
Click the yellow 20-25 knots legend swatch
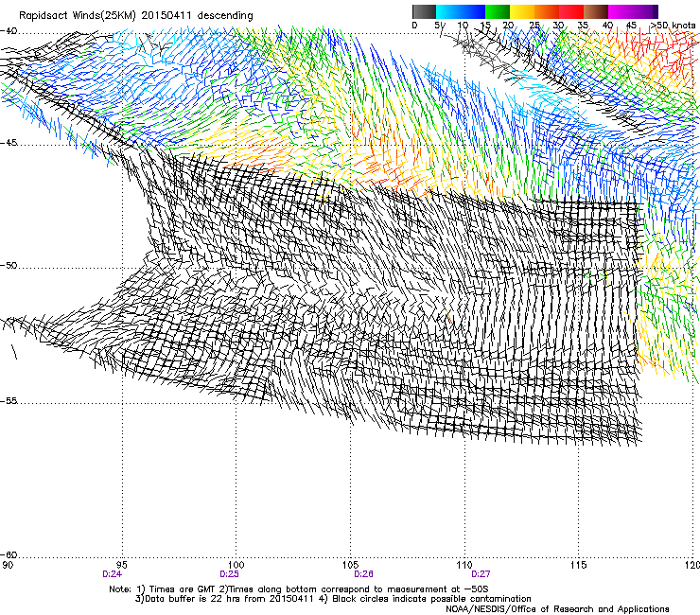point(522,11)
